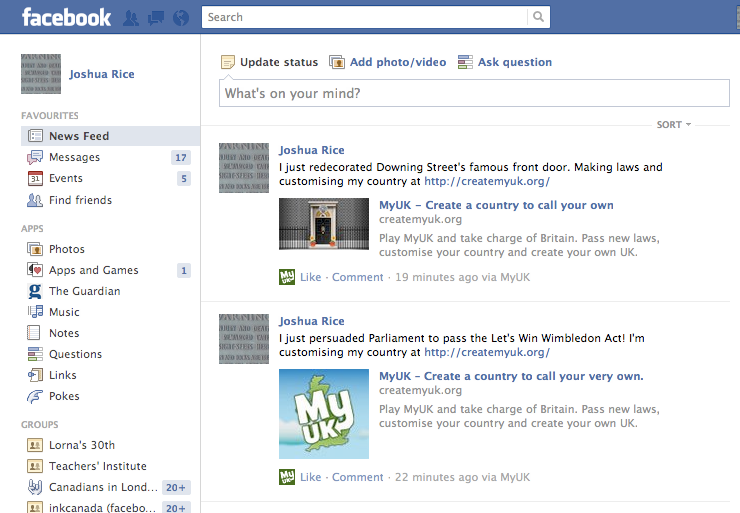Click the Canadians in London group icon

click(35, 487)
